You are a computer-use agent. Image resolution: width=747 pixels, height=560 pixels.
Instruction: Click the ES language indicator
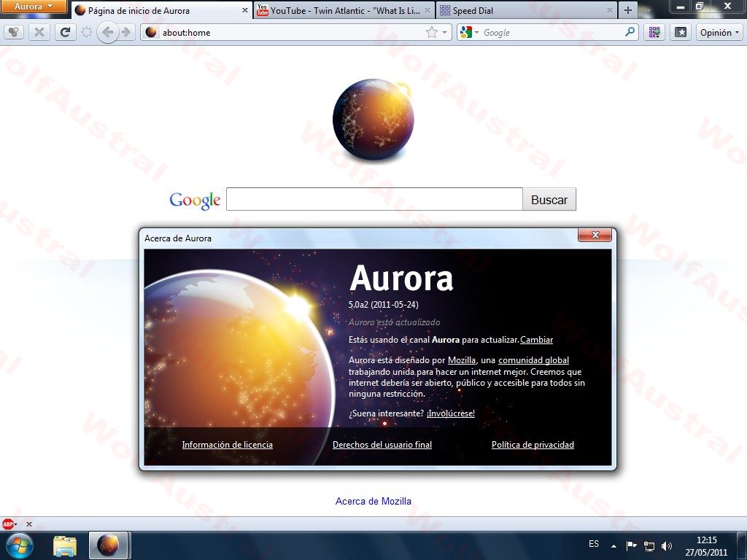coord(594,544)
